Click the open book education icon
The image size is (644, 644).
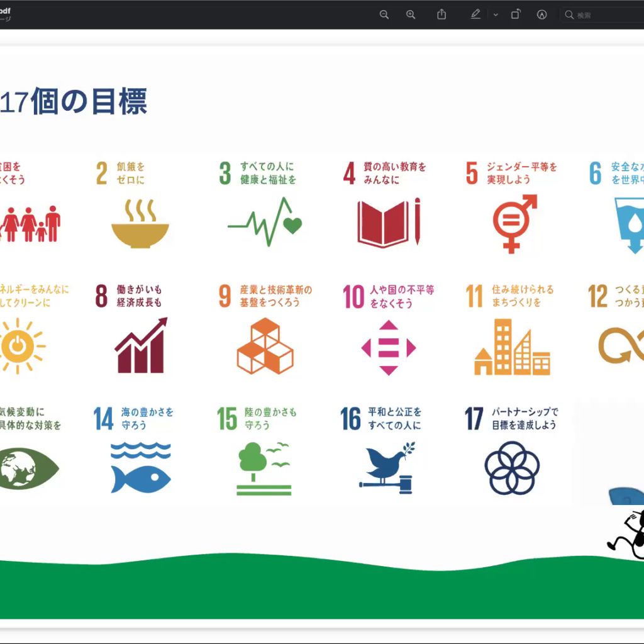[x=389, y=223]
